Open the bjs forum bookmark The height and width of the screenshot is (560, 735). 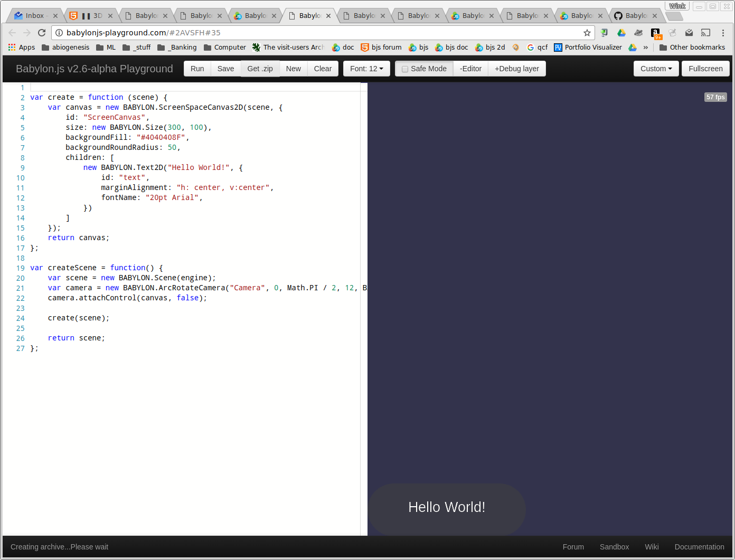click(x=381, y=48)
